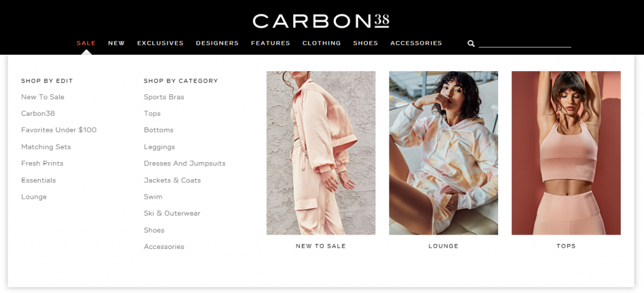Open the SALE menu tab

click(x=86, y=43)
